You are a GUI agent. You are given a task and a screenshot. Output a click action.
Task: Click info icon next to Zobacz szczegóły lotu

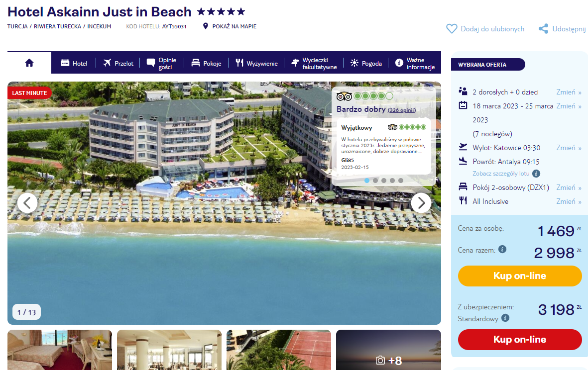pos(536,174)
